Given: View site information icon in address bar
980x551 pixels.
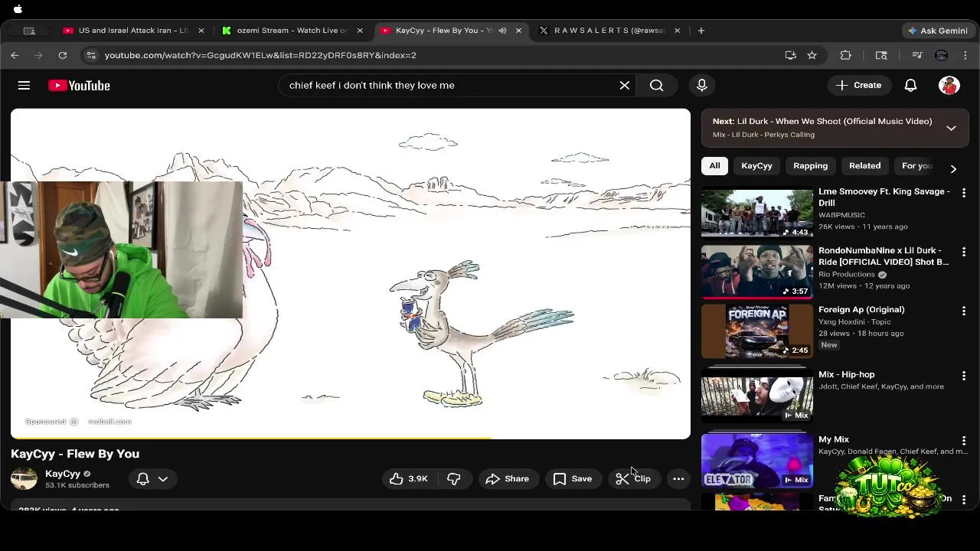Looking at the screenshot, I should (91, 55).
